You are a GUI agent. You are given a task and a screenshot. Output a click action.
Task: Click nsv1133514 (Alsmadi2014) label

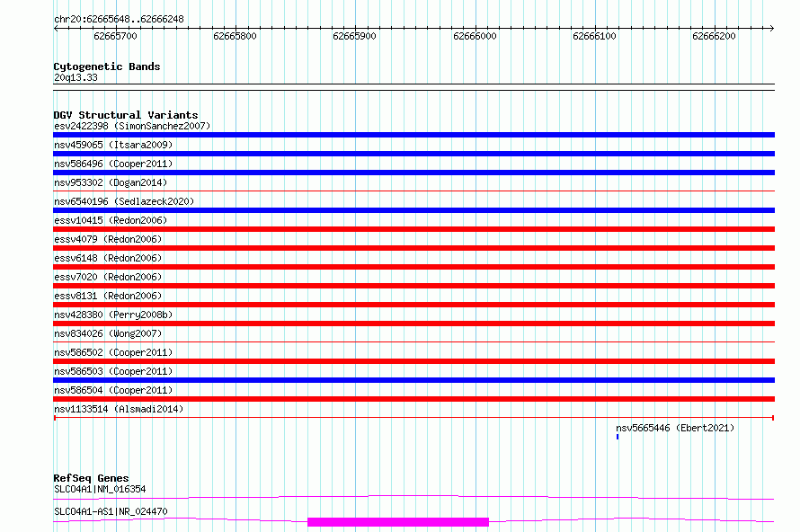tap(119, 409)
